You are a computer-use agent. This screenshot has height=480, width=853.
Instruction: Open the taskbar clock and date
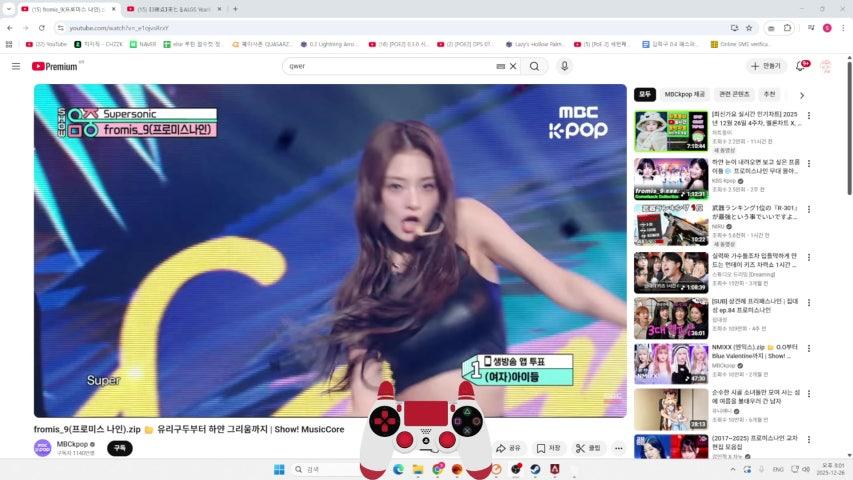(x=833, y=469)
